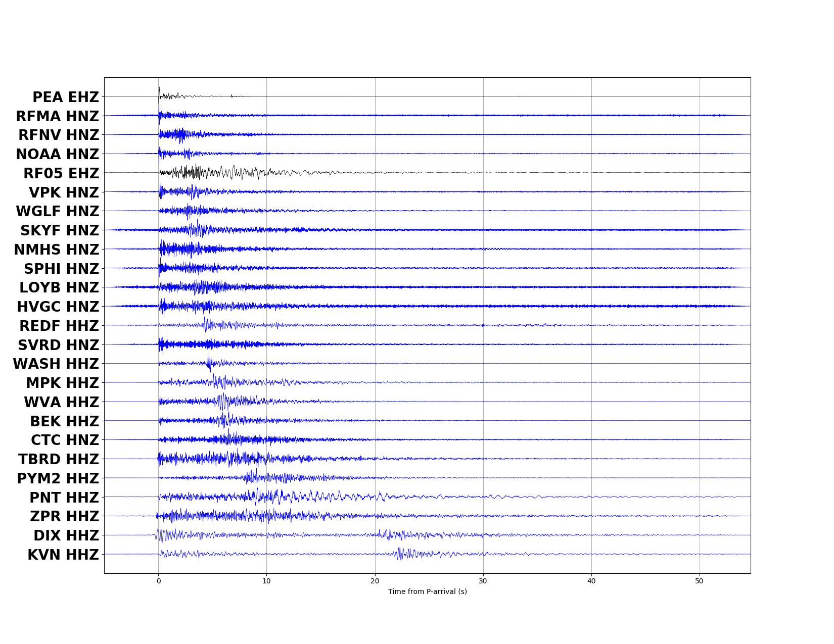Click the KVN HHZ station label
This screenshot has height=644, width=834.
click(63, 555)
